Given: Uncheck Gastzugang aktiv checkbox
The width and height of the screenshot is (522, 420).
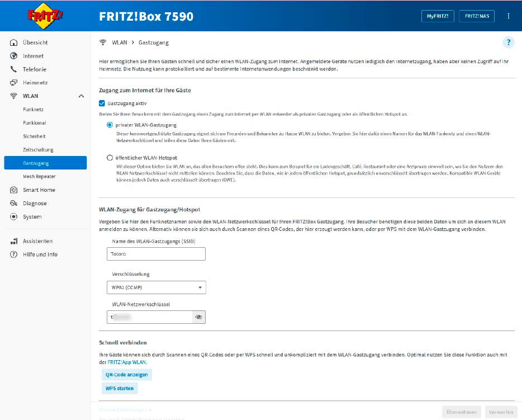Looking at the screenshot, I should click(102, 103).
